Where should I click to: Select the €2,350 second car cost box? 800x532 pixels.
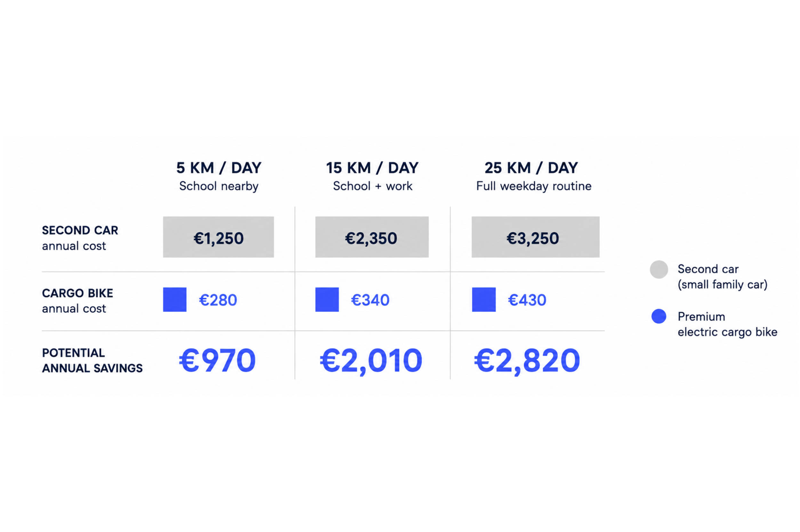[x=372, y=237]
